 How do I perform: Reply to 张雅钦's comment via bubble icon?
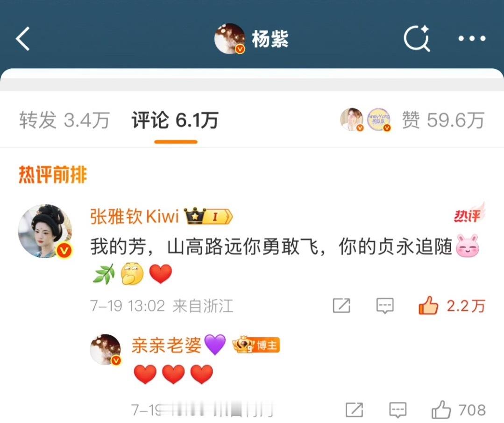[385, 305]
